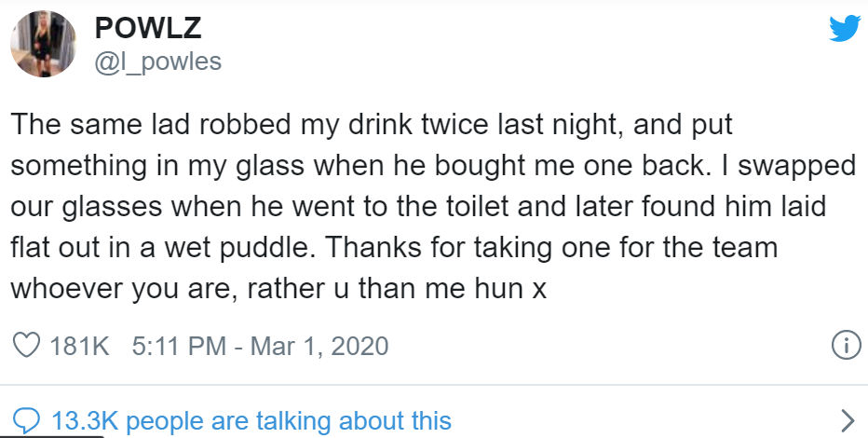Click the 5:11 PM time stamp
Screen dimensions: 868x438
coord(182,347)
